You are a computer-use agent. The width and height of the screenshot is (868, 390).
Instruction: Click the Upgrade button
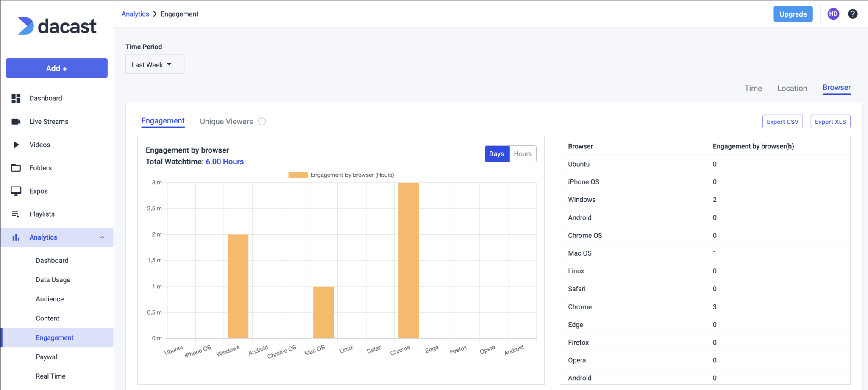coord(793,14)
